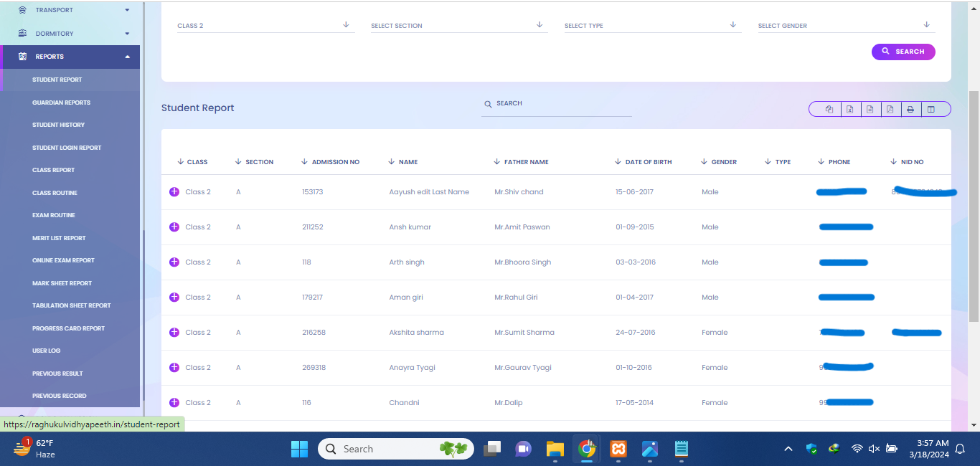Copy the student report table to clipboard
The width and height of the screenshot is (980, 466).
tap(829, 110)
